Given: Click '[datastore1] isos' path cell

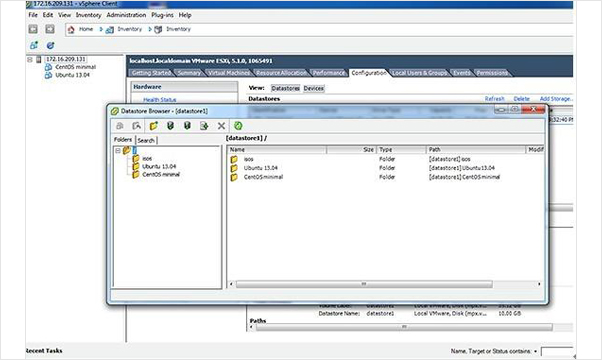Looking at the screenshot, I should click(x=450, y=159).
